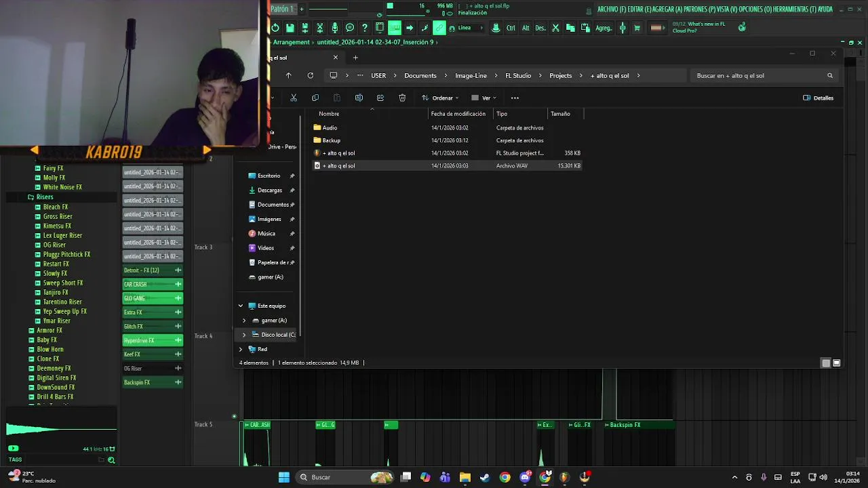Open the Ver view dropdown
Image resolution: width=868 pixels, height=488 pixels.
tap(484, 98)
